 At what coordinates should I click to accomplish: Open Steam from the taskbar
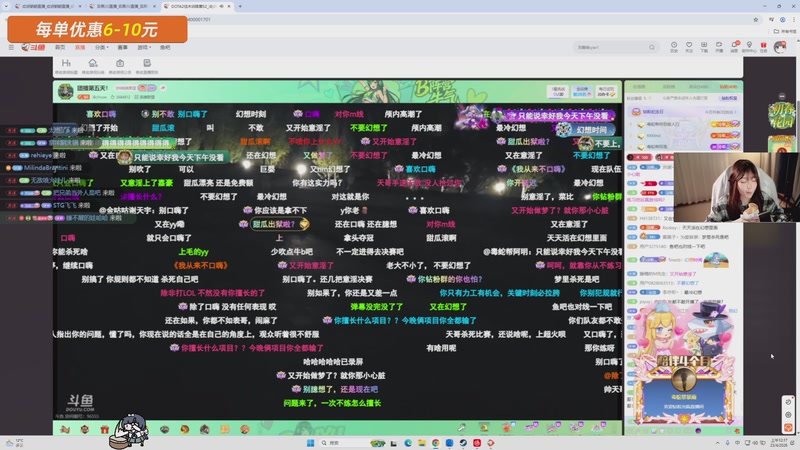[x=463, y=443]
